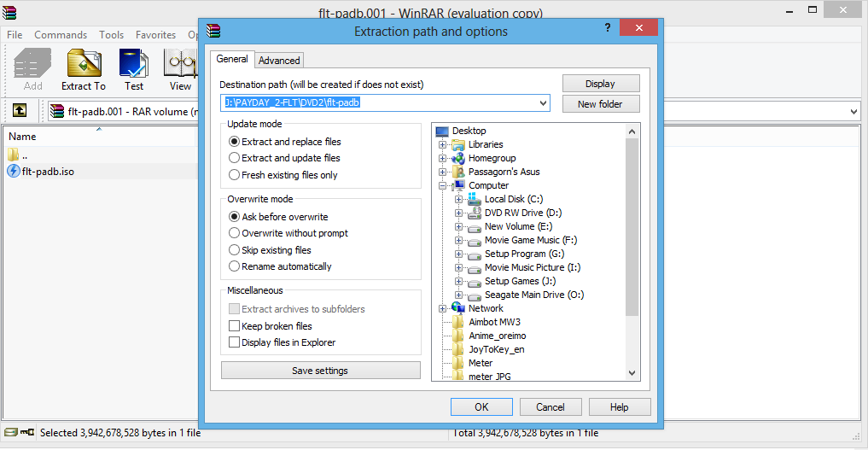Open the Commands menu
Image resolution: width=868 pixels, height=450 pixels.
(61, 35)
